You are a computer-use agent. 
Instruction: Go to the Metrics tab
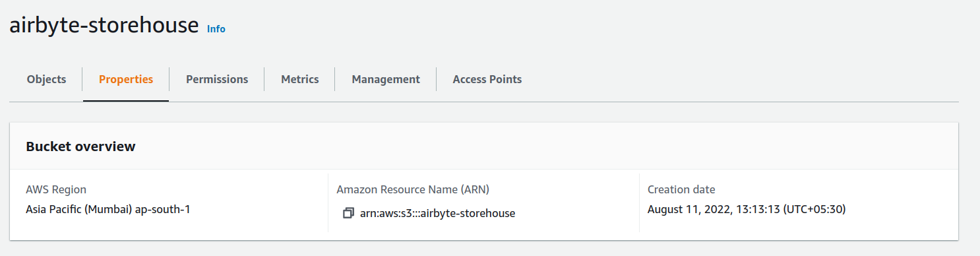pyautogui.click(x=300, y=79)
